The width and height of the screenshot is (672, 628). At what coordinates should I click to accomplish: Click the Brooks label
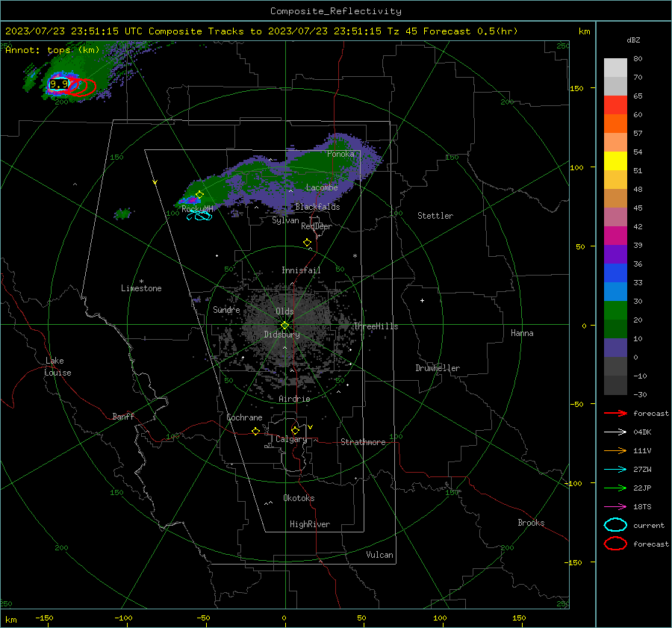pos(531,523)
